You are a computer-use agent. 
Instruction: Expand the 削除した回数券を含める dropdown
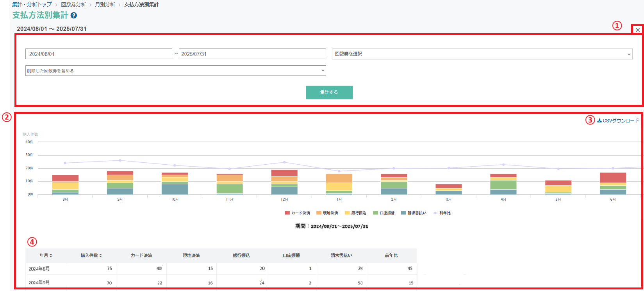(176, 71)
